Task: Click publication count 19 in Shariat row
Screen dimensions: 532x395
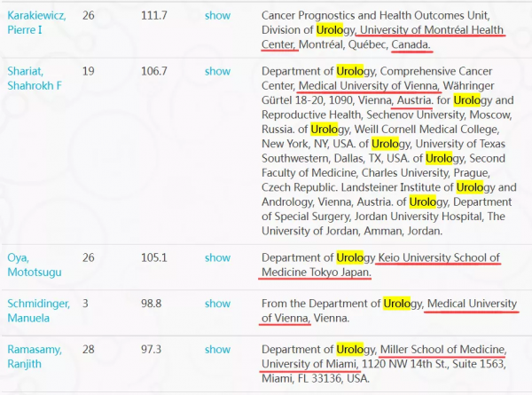Action: [88, 71]
